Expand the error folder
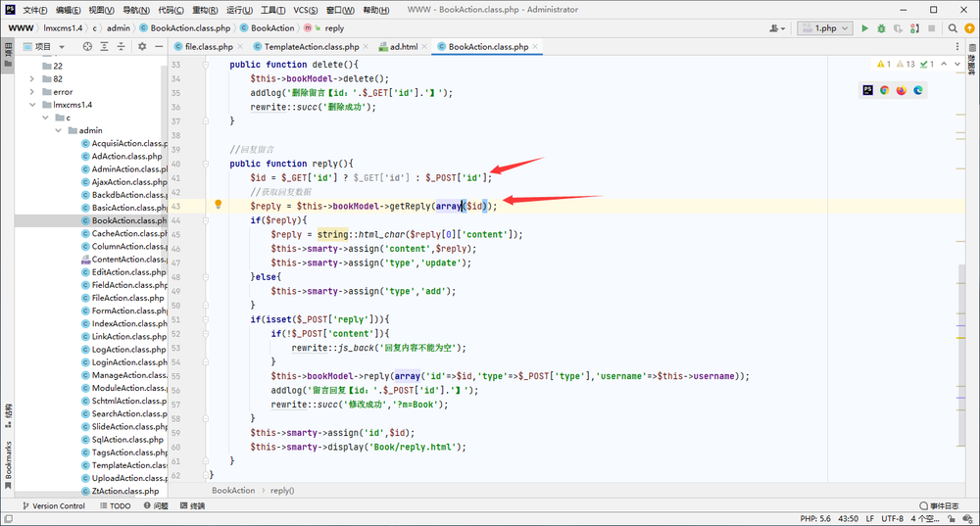 pyautogui.click(x=32, y=91)
